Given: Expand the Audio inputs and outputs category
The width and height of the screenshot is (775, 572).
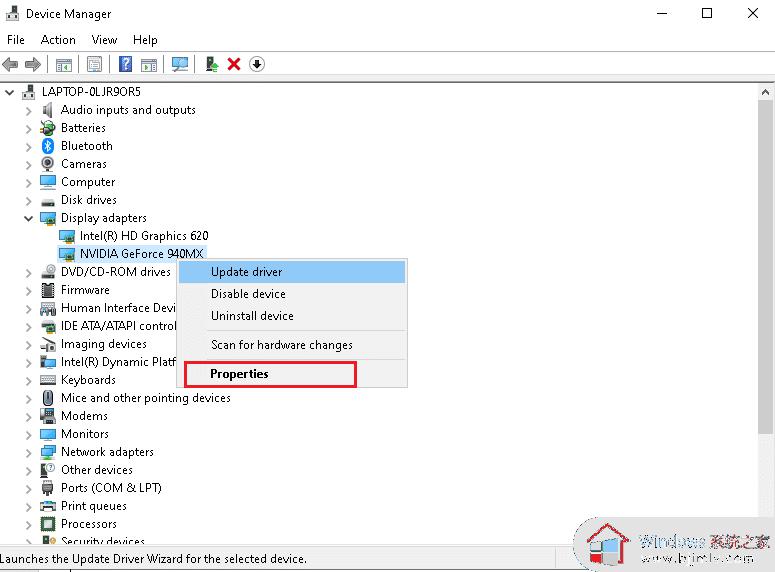Looking at the screenshot, I should tap(29, 111).
